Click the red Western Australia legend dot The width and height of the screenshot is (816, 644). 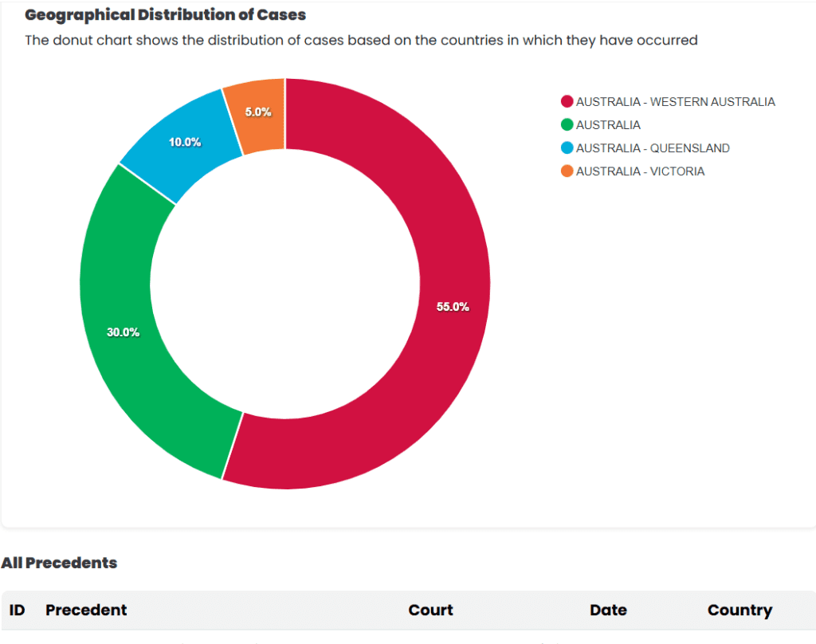(x=567, y=101)
